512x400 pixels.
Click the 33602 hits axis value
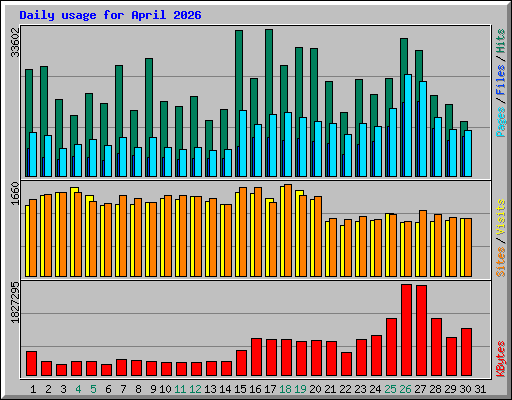point(15,42)
